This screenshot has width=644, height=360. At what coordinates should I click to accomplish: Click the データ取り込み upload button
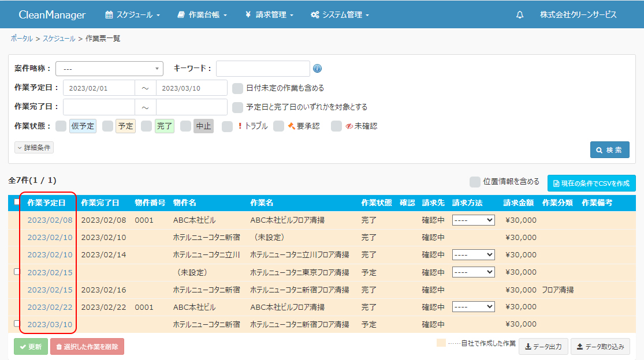(x=600, y=346)
